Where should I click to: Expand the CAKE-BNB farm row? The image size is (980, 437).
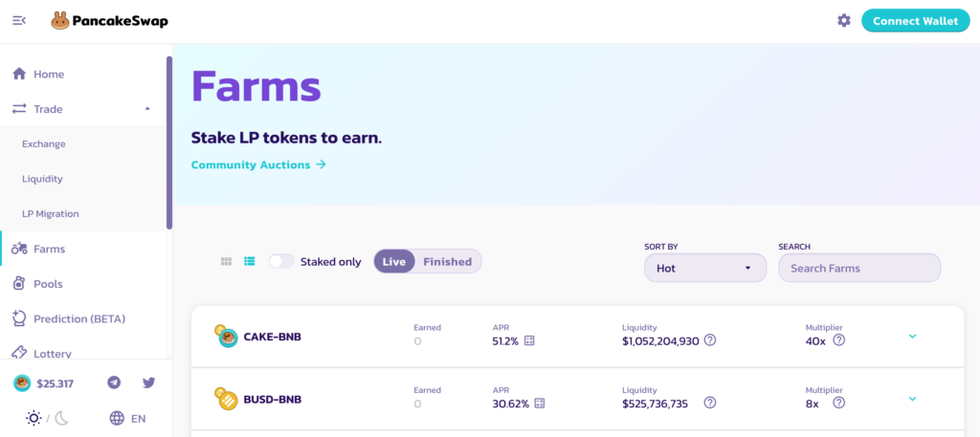[912, 337]
